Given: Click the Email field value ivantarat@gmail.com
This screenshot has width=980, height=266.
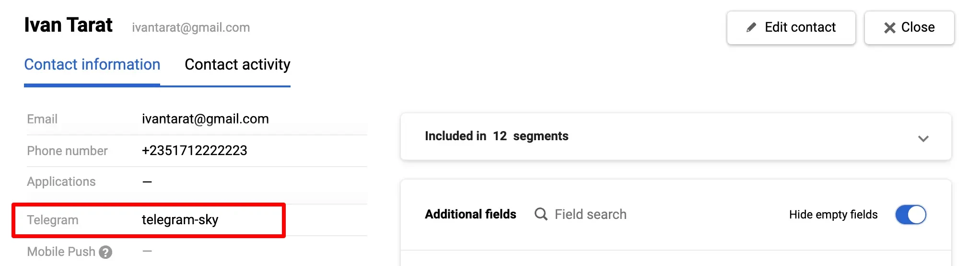Looking at the screenshot, I should click(x=205, y=119).
